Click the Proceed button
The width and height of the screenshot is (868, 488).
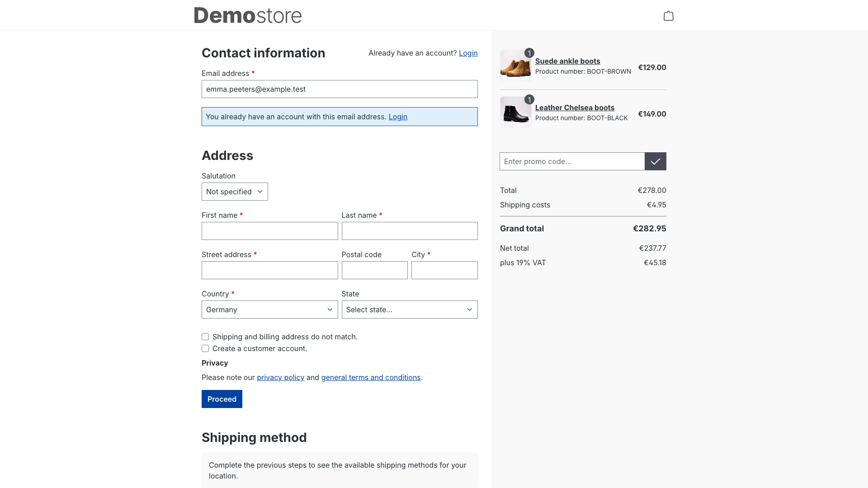[x=222, y=399]
